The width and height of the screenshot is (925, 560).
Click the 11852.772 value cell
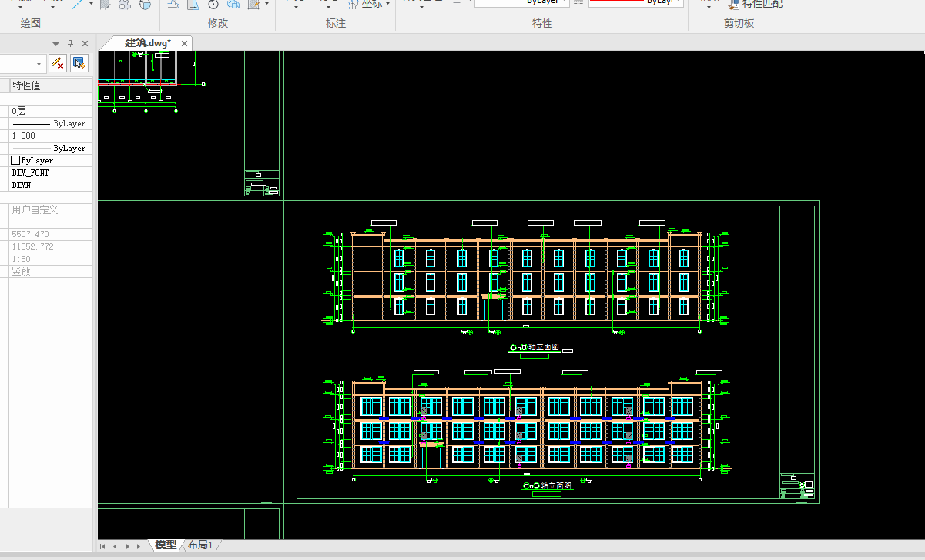pos(50,246)
